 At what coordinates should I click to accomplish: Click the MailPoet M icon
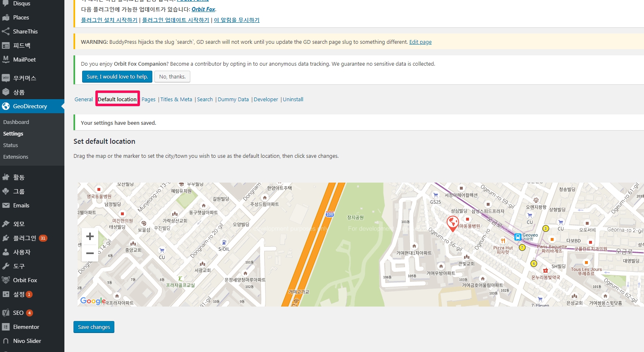coord(6,59)
